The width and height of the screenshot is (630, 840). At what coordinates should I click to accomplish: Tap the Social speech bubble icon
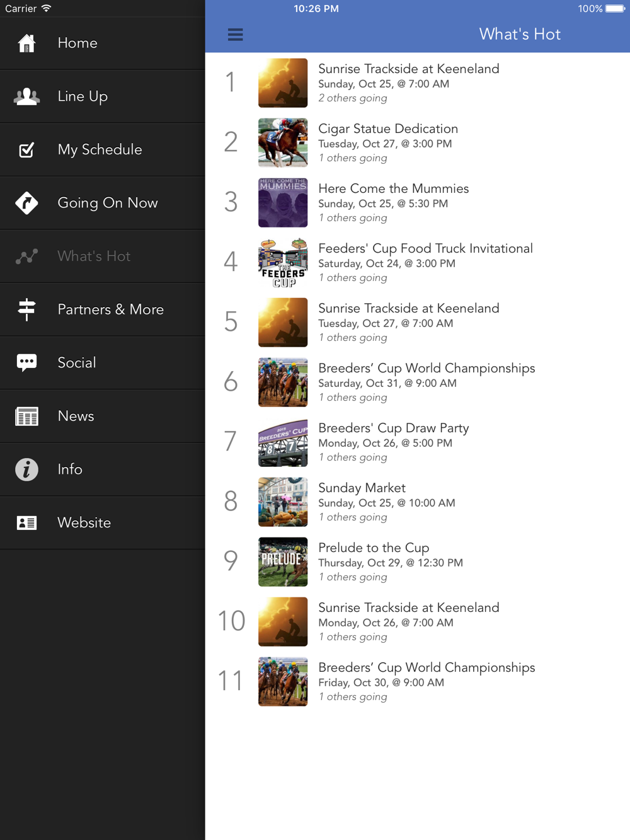coord(26,363)
